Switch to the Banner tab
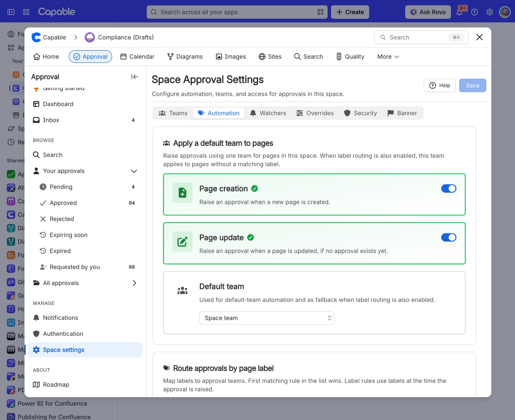Viewport: 515px width, 420px height. (x=402, y=113)
